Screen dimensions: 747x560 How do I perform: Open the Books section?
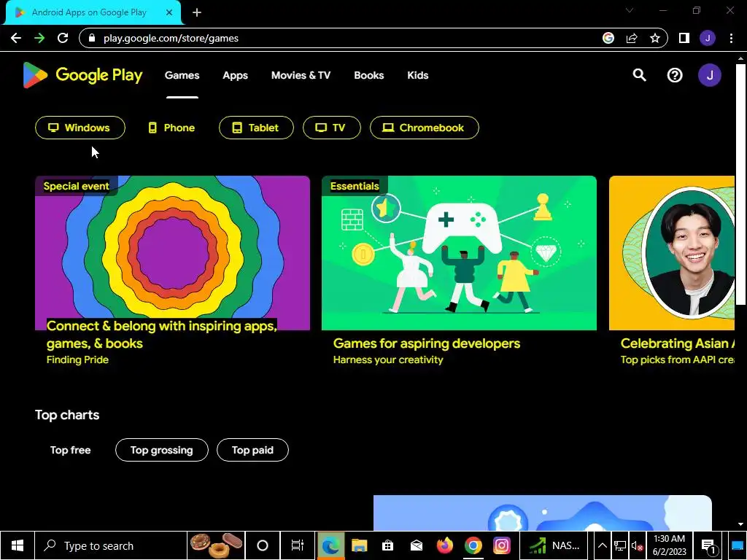pos(368,75)
